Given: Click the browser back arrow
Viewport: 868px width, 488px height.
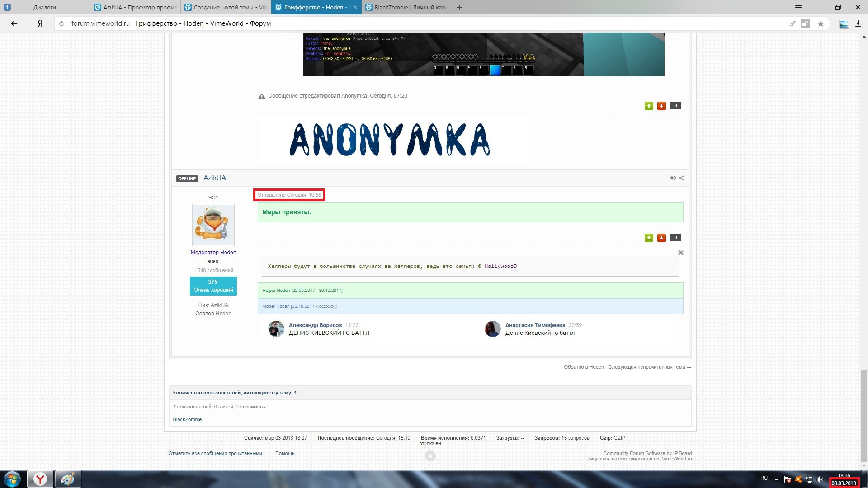Looking at the screenshot, I should [x=14, y=23].
